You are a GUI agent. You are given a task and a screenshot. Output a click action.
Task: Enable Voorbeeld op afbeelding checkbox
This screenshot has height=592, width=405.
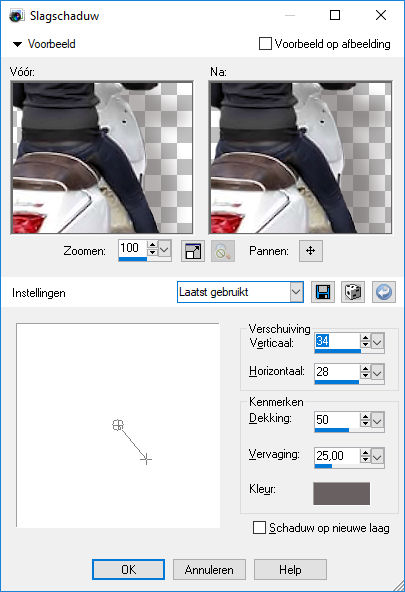click(265, 44)
